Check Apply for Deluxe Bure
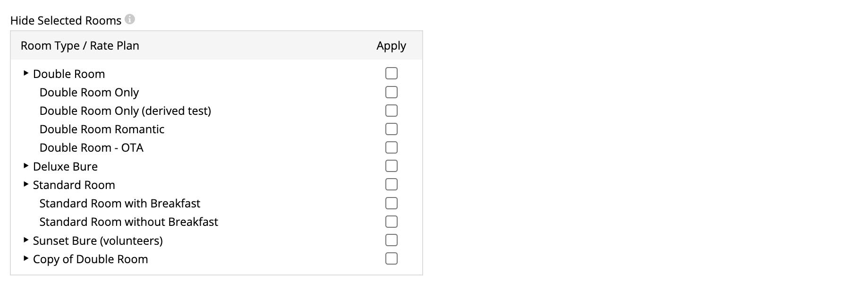 (x=391, y=166)
